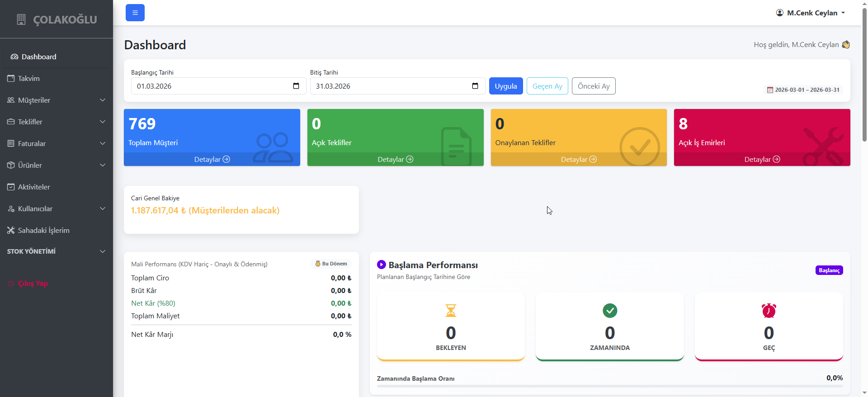Image resolution: width=868 pixels, height=397 pixels.
Task: Open the M.Cenk Ceylan user dropdown
Action: [x=811, y=13]
